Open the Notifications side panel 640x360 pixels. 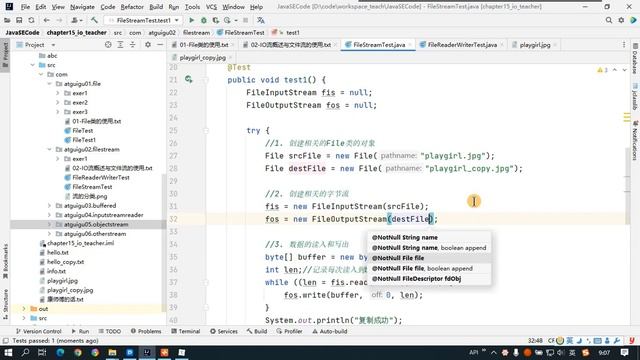coord(635,140)
